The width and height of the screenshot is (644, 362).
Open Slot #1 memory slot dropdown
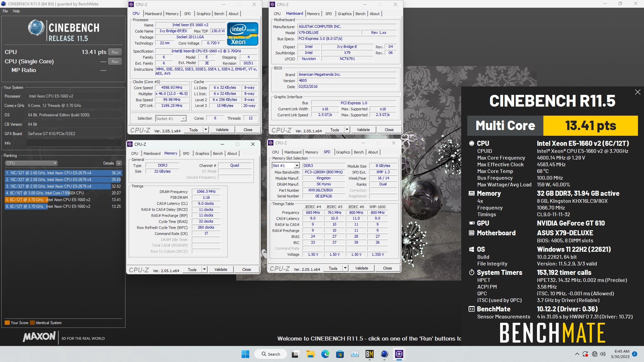(x=285, y=166)
